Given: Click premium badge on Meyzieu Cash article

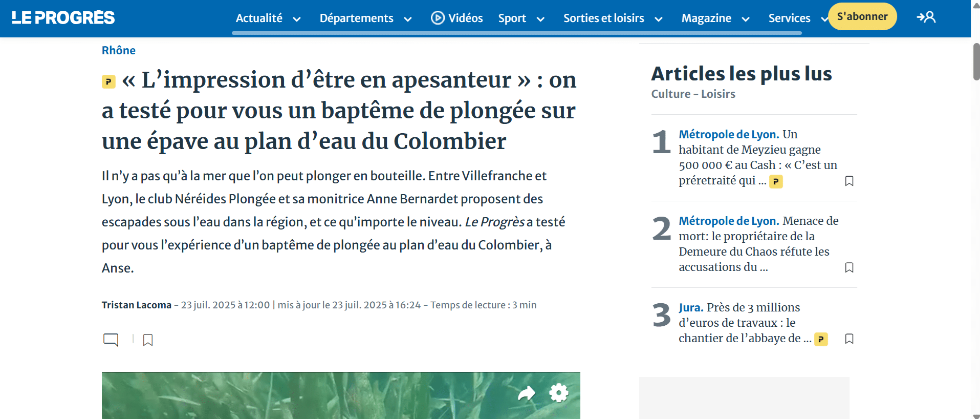Looking at the screenshot, I should click(x=776, y=181).
